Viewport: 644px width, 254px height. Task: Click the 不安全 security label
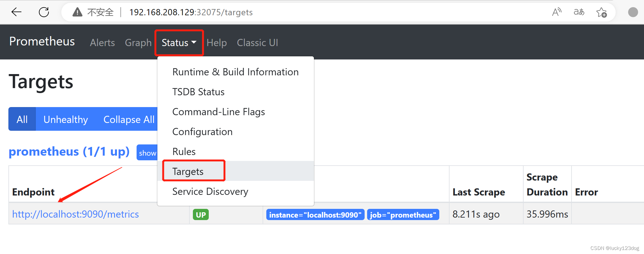pyautogui.click(x=100, y=12)
